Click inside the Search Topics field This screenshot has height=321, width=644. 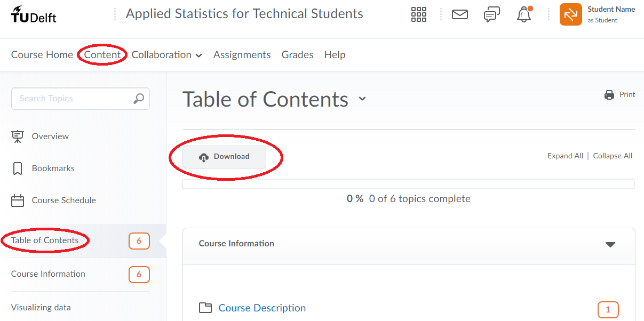point(69,99)
